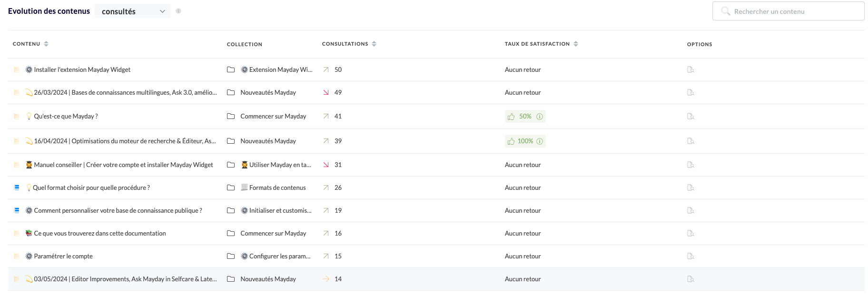Open Ce que vous trouverez dans cette documentation

[100, 233]
